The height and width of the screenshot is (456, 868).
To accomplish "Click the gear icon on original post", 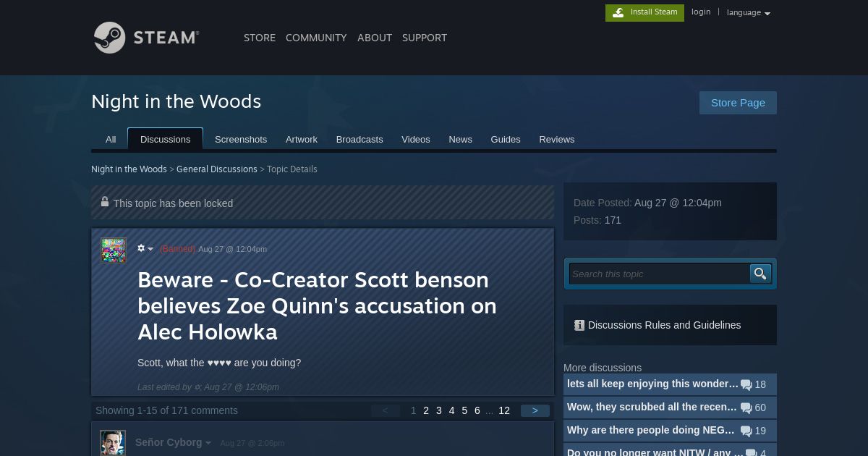I will tap(141, 248).
